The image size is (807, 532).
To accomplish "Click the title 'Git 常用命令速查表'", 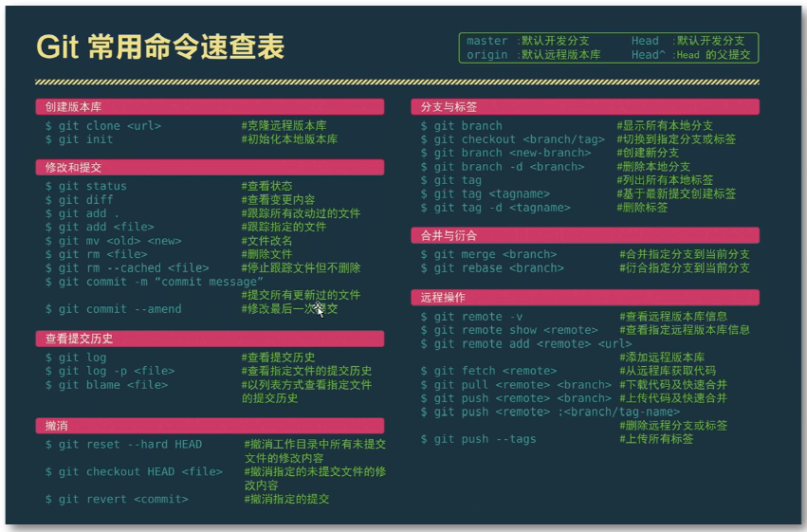I will pos(160,46).
